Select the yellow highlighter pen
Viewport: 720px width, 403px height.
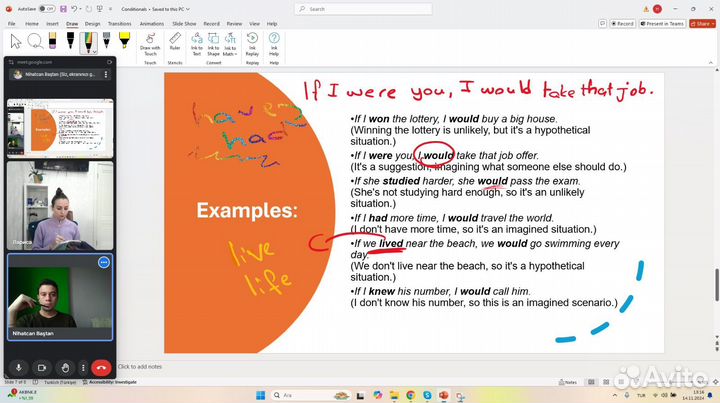click(x=124, y=41)
